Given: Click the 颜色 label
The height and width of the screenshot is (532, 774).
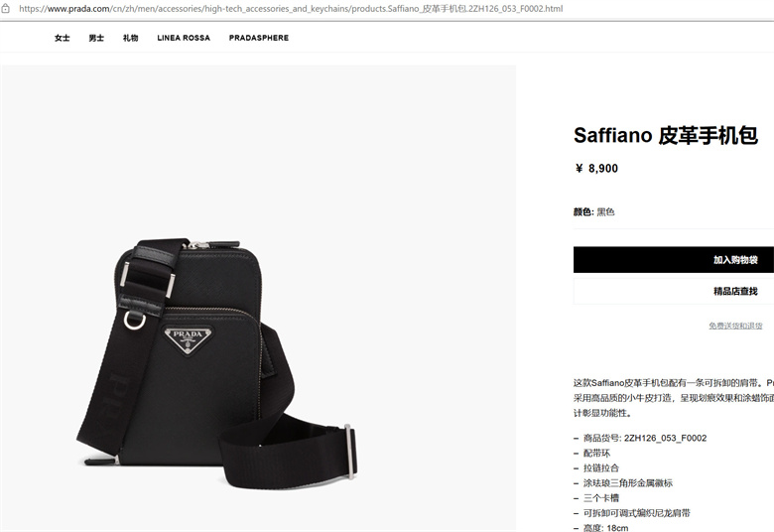Looking at the screenshot, I should pyautogui.click(x=582, y=212).
